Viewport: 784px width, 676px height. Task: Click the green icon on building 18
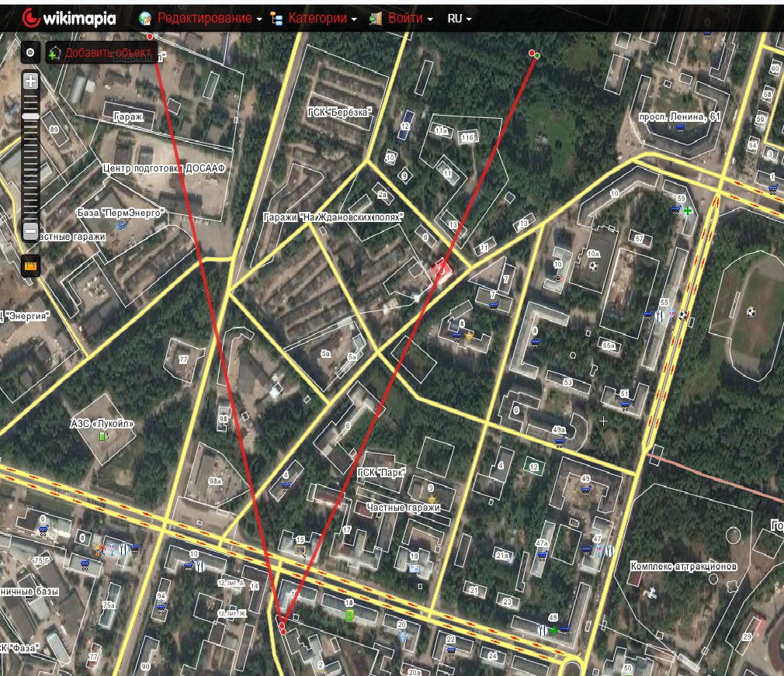click(349, 615)
